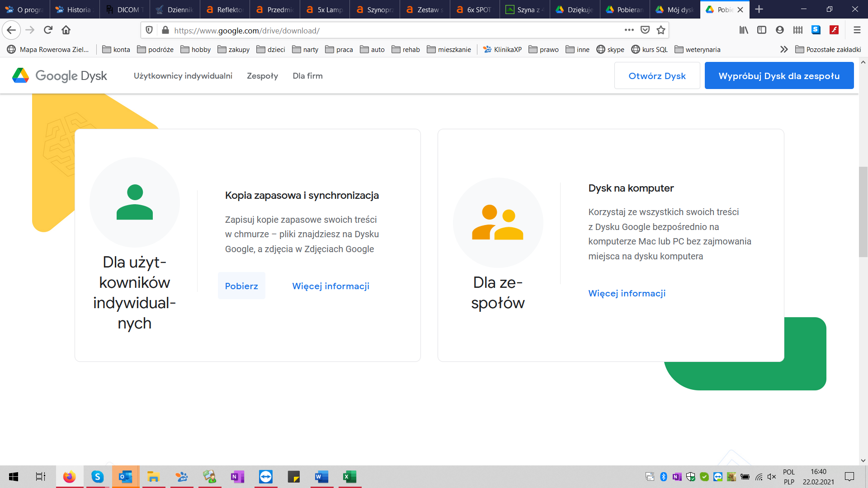The width and height of the screenshot is (868, 488).
Task: Open Użytkownicy indywidualni menu item
Action: point(183,76)
